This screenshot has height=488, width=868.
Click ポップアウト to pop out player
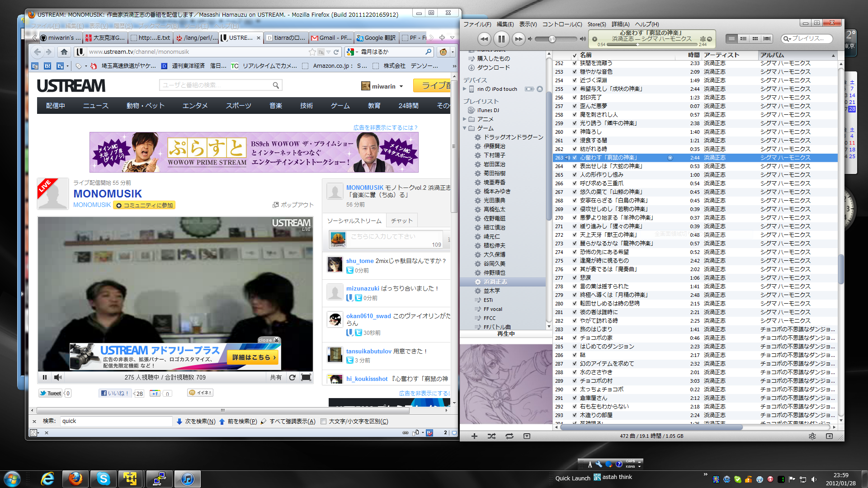[293, 205]
